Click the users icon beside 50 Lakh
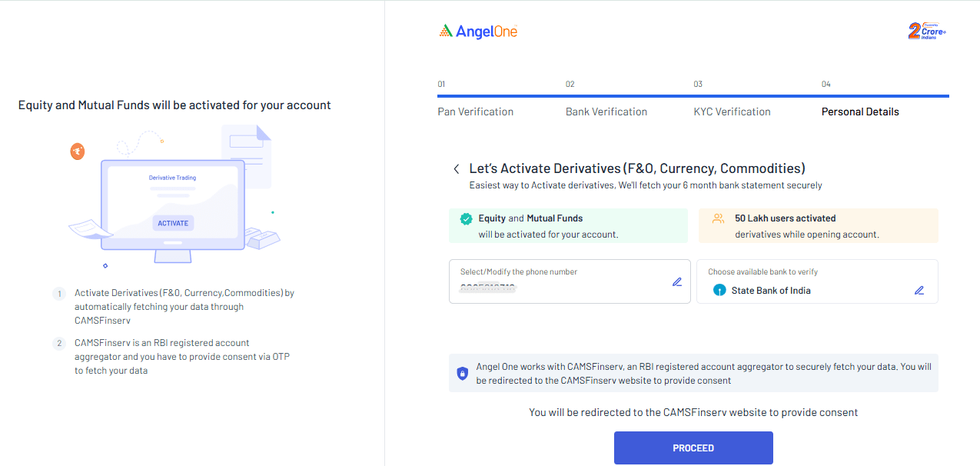This screenshot has height=466, width=980. coord(719,218)
